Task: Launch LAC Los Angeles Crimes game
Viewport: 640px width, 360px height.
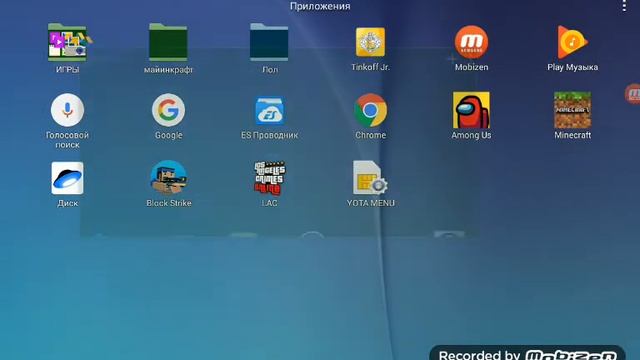Action: click(x=269, y=178)
